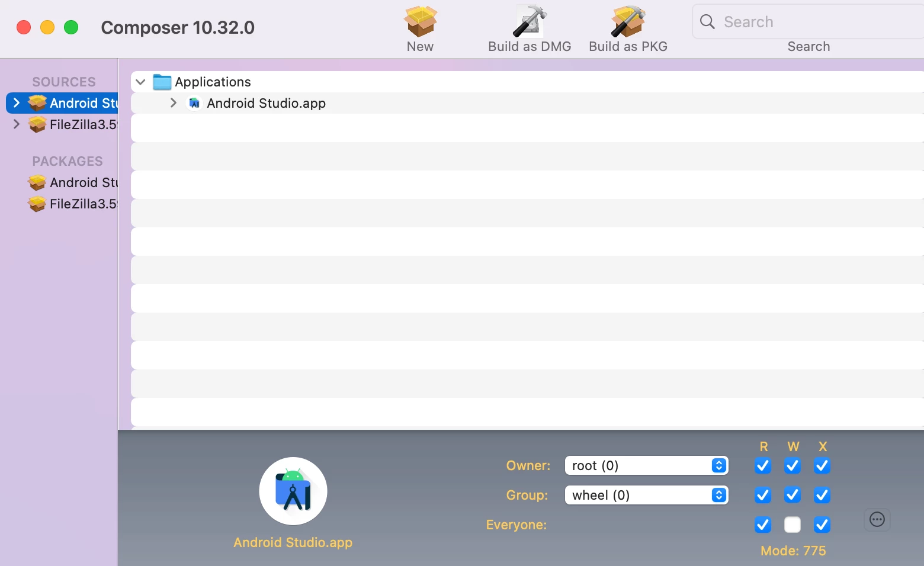This screenshot has width=924, height=566.
Task: Open the Group dropdown showing wheel (0)
Action: [646, 495]
